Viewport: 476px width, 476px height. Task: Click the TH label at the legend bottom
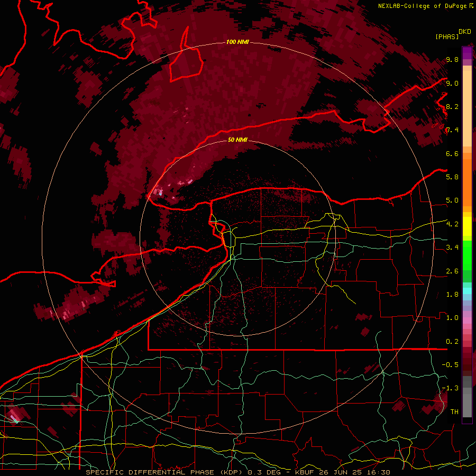[454, 412]
